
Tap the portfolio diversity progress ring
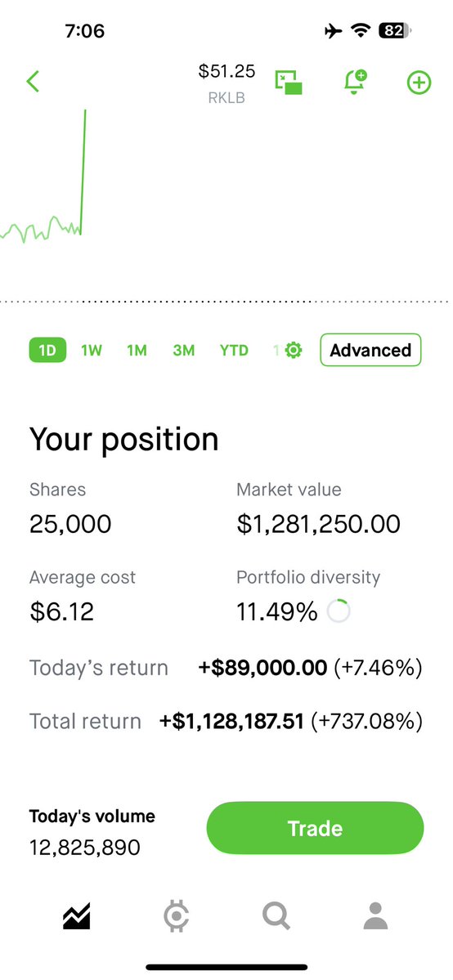pos(339,611)
